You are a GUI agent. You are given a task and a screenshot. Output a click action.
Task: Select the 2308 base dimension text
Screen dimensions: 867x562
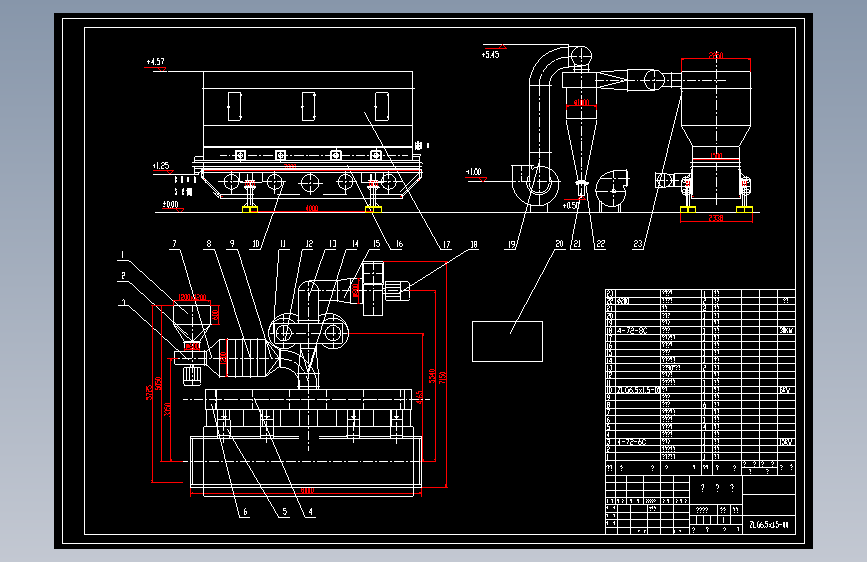click(x=715, y=218)
